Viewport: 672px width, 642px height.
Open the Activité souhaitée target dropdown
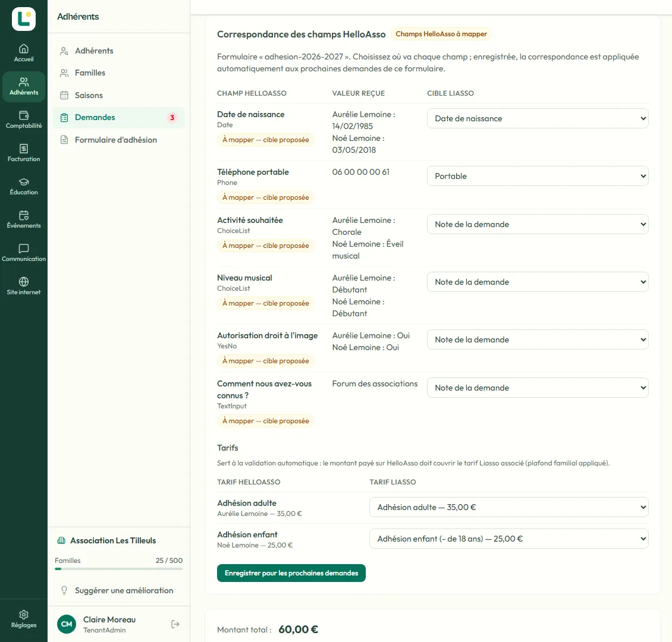(x=538, y=224)
